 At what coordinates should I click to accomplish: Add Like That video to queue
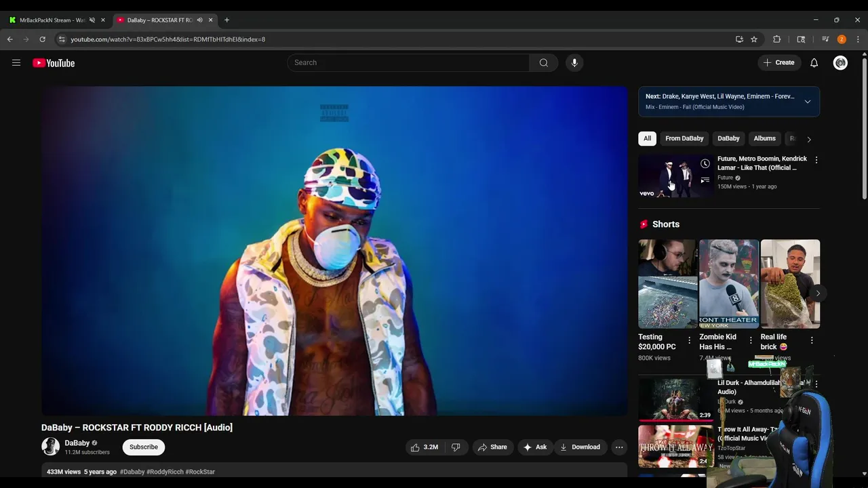click(705, 180)
